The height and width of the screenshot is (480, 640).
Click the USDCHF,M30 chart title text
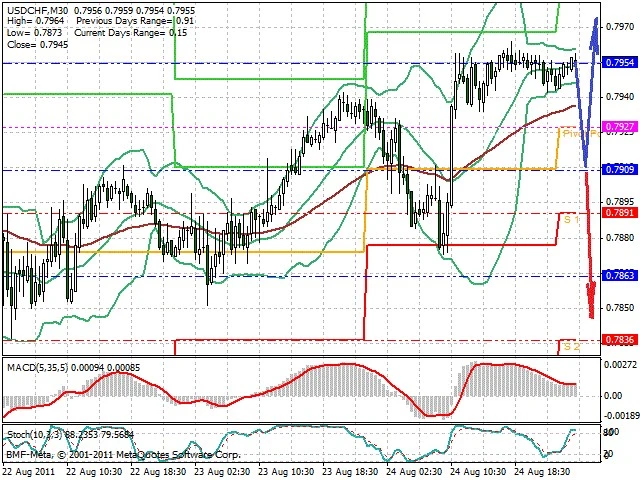pyautogui.click(x=101, y=10)
